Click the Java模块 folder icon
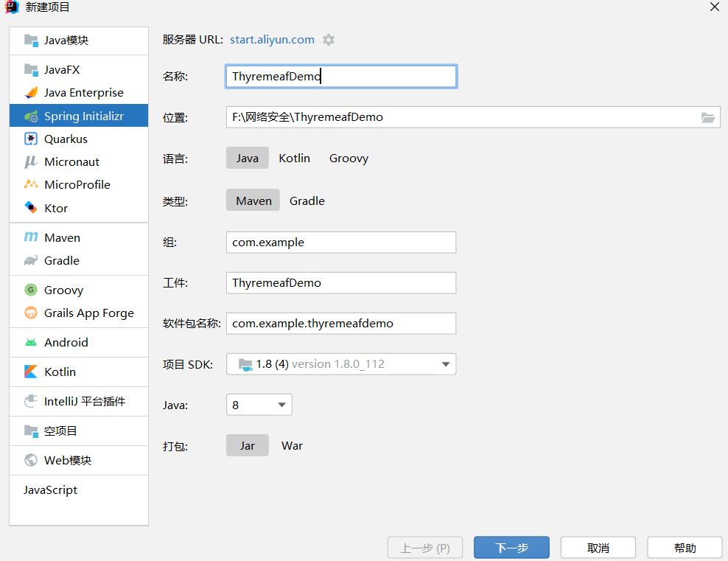 point(31,41)
